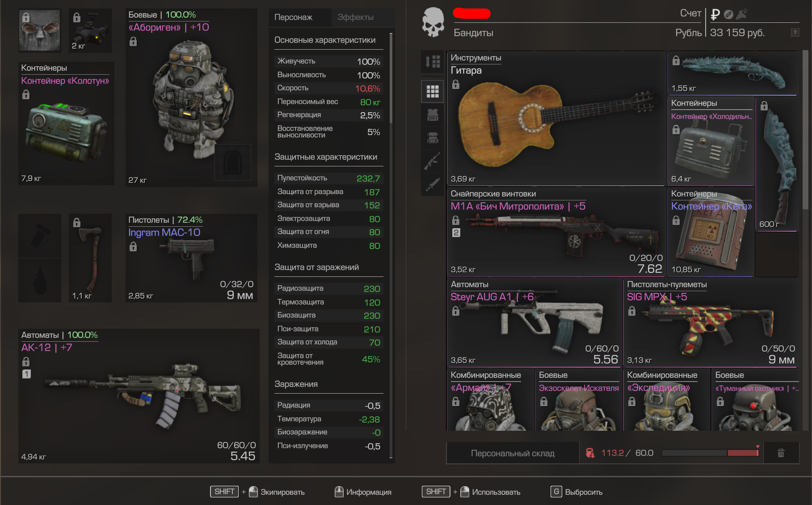Filter inventory by knife melee icon
This screenshot has width=812, height=505.
[432, 184]
